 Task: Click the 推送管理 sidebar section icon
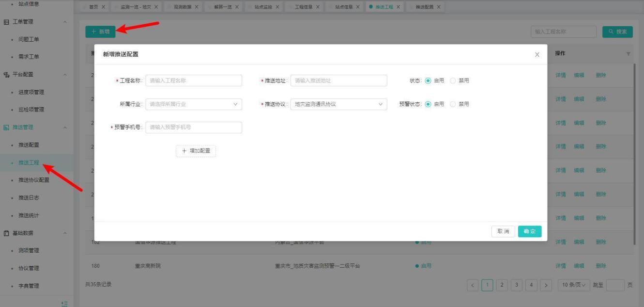[x=6, y=128]
